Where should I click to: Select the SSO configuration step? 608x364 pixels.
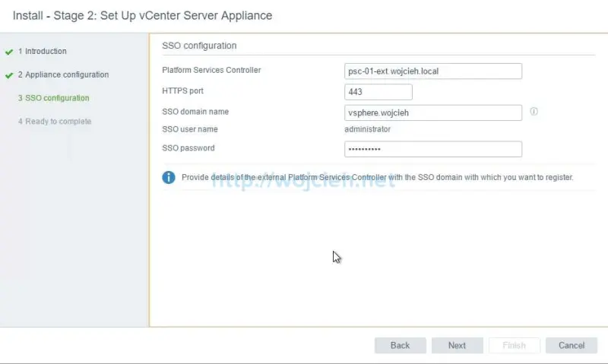pos(53,98)
